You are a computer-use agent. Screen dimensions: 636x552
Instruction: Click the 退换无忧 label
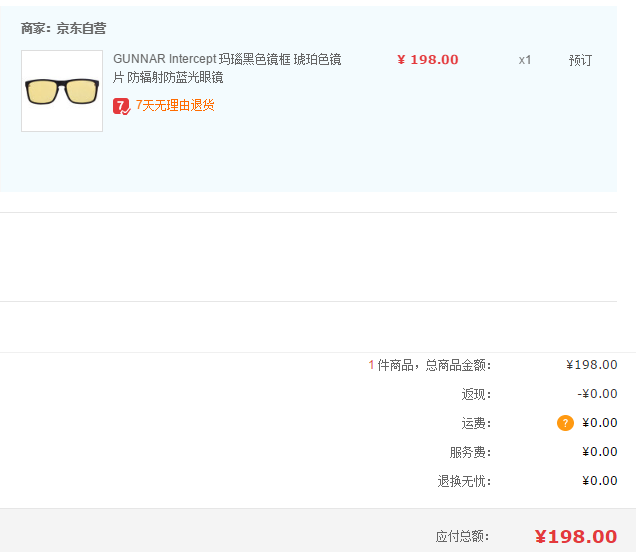tap(464, 481)
